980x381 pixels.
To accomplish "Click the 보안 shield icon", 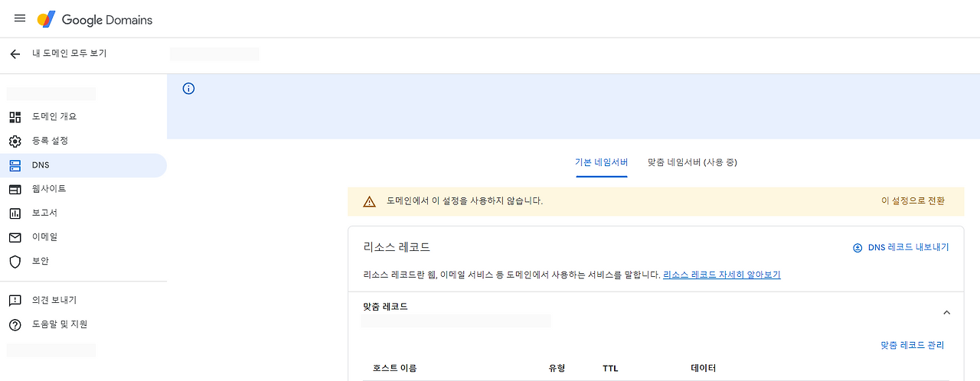I will [15, 262].
